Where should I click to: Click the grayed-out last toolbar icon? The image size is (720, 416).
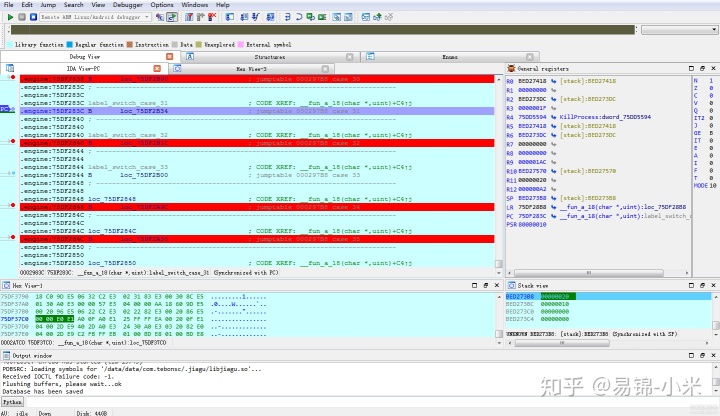click(x=389, y=17)
